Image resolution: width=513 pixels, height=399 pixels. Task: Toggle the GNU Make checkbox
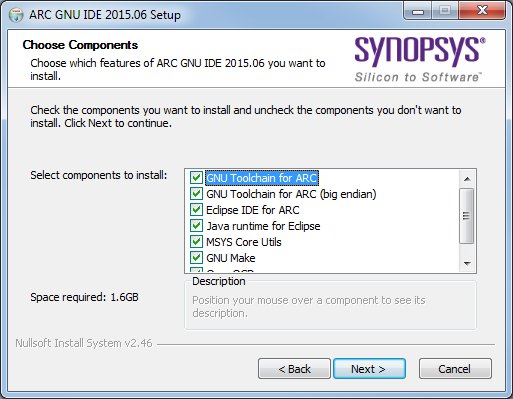point(196,258)
